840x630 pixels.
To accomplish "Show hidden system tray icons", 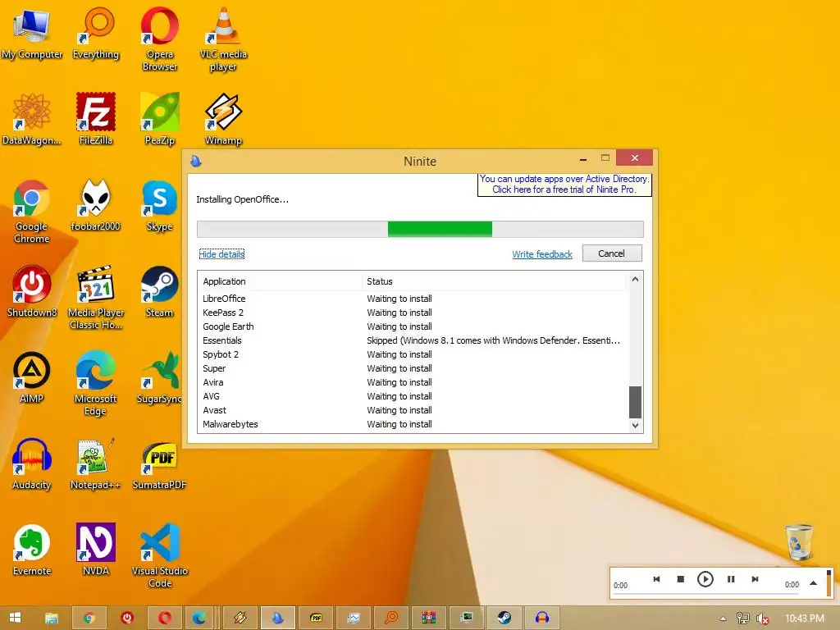I will [723, 619].
